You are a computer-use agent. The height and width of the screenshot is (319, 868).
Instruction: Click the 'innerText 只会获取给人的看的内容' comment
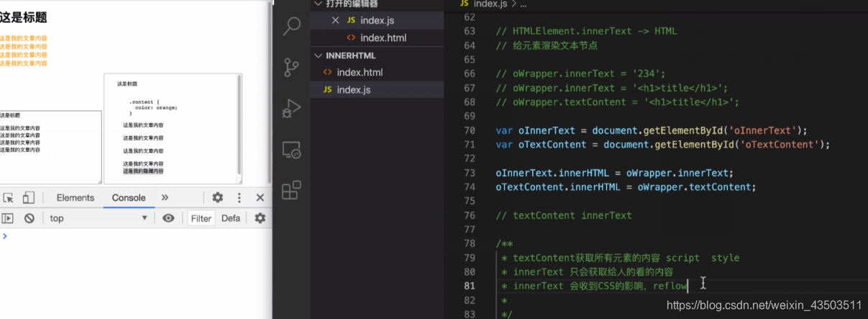tap(588, 272)
